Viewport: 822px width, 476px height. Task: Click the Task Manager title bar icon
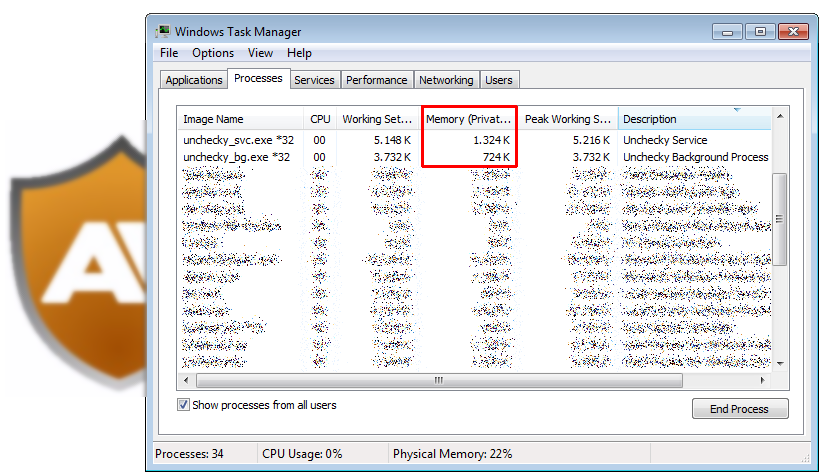click(163, 31)
